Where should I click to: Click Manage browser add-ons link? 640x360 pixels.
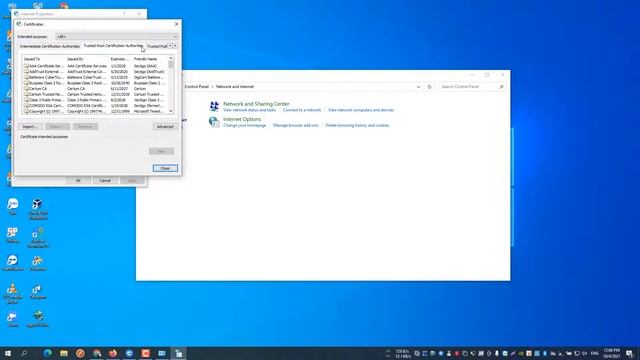[x=296, y=125]
